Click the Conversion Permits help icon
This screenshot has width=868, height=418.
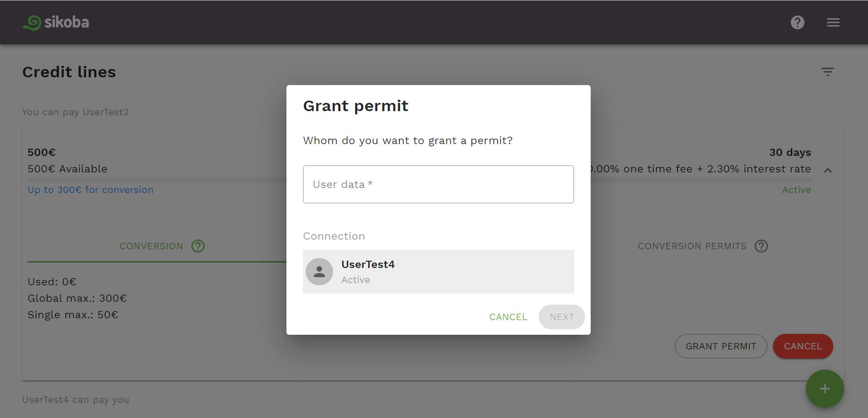point(761,246)
